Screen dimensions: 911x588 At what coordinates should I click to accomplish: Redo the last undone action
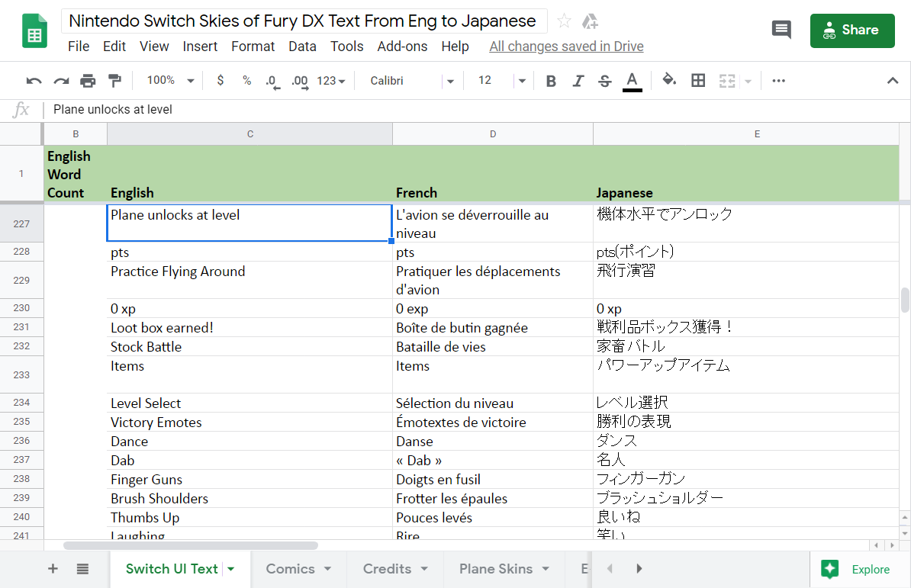[x=61, y=81]
